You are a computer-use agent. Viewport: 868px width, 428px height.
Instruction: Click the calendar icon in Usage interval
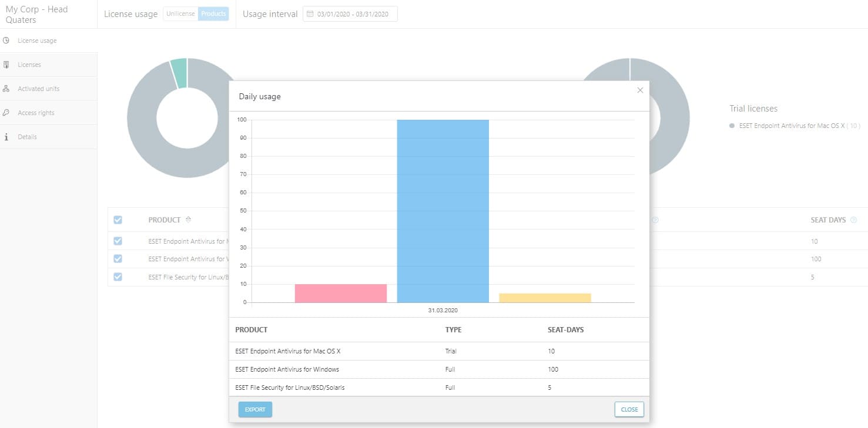point(310,14)
